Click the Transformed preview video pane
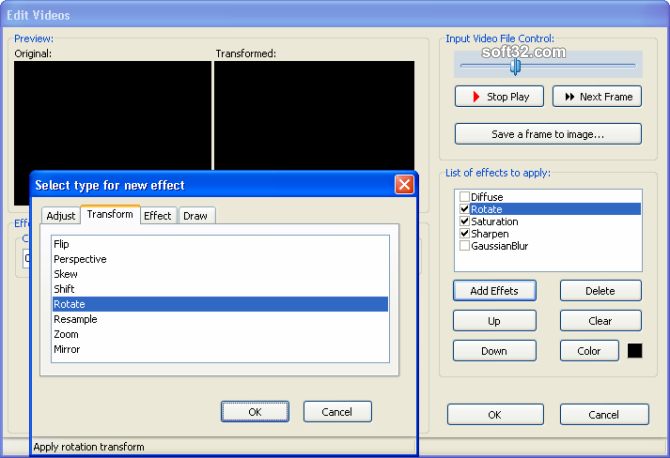670x458 pixels. pyautogui.click(x=314, y=115)
